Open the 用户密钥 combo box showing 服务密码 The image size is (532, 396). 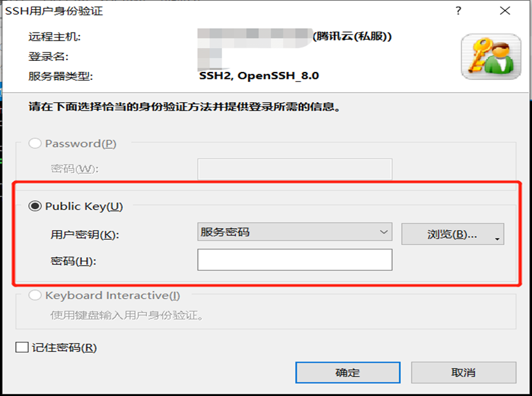[x=295, y=232]
